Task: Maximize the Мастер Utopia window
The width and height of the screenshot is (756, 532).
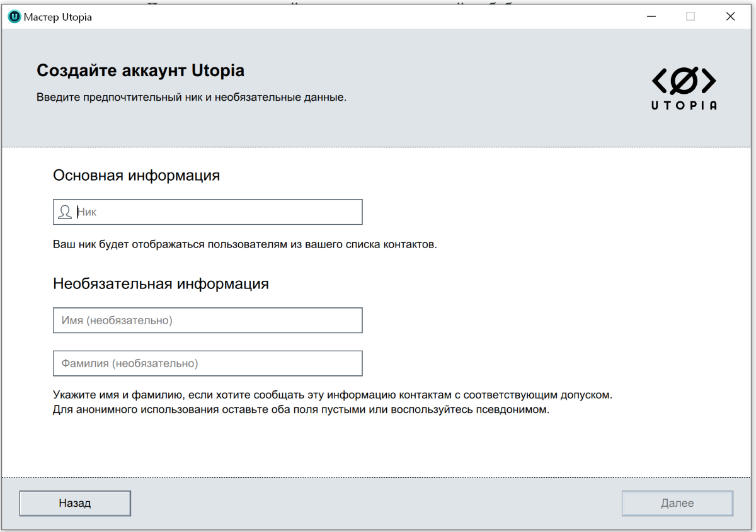Action: 690,17
